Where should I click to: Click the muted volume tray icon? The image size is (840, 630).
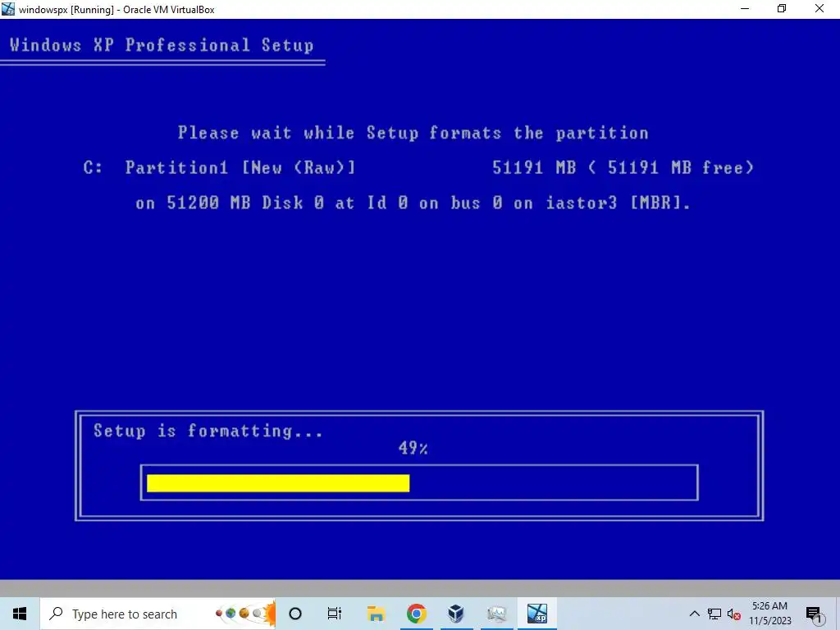point(734,614)
